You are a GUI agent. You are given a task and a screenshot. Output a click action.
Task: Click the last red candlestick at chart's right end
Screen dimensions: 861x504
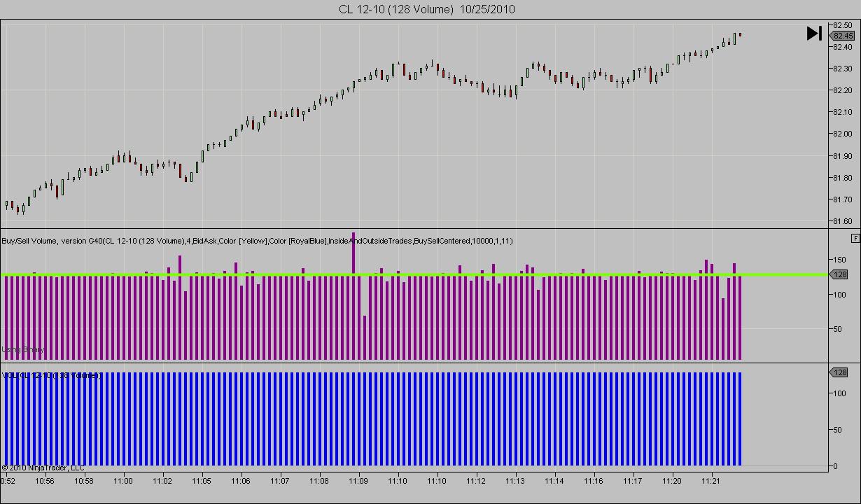coord(740,34)
